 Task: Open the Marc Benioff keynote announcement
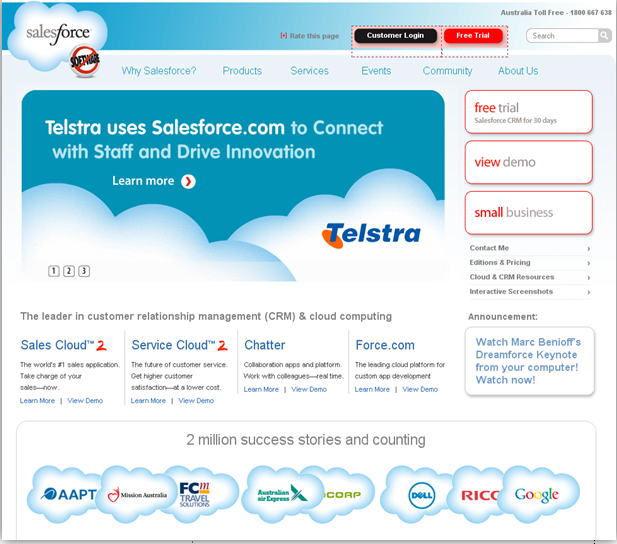(x=528, y=361)
